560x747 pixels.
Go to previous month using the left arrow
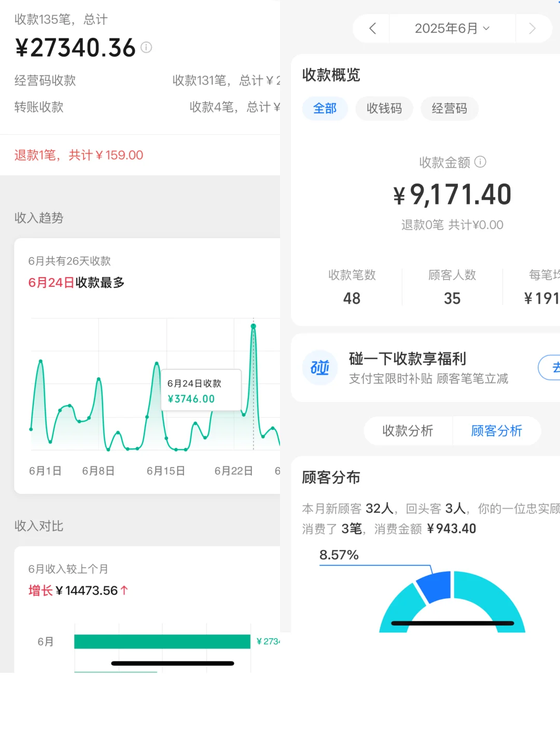click(371, 29)
